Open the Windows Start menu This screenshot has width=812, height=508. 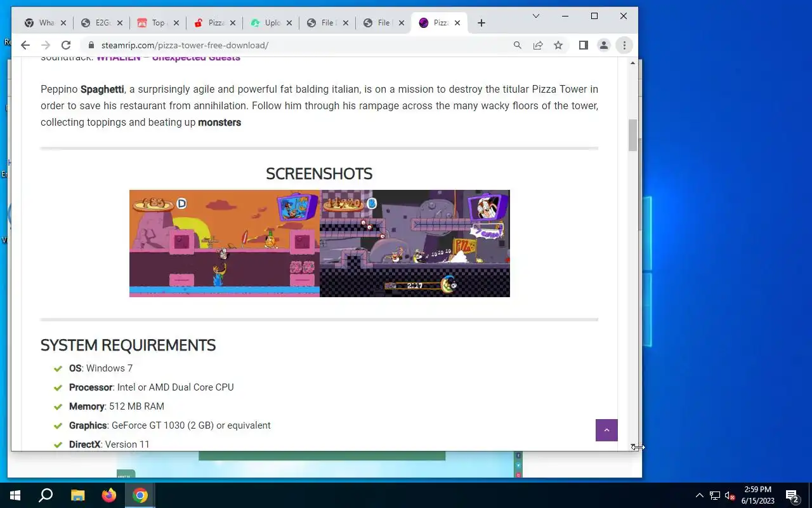[15, 495]
